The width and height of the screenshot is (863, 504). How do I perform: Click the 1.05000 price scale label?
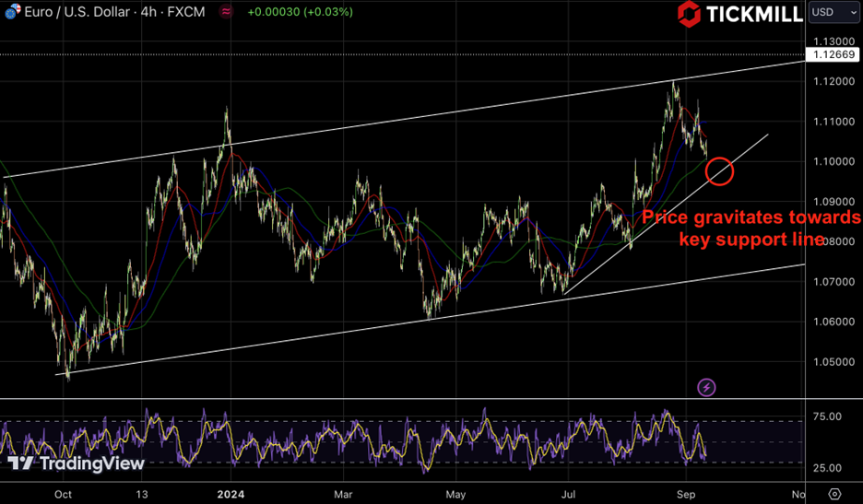point(833,362)
